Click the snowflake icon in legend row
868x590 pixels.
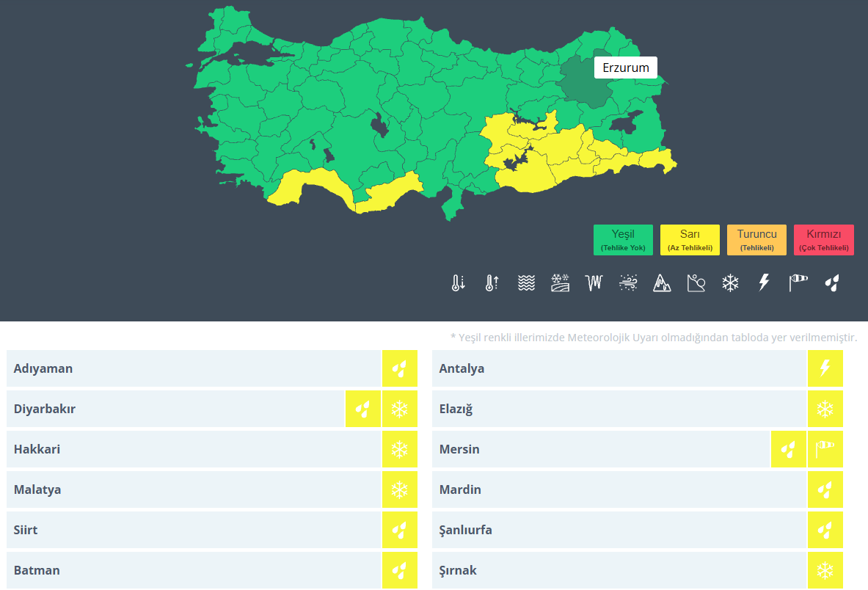[x=730, y=283]
